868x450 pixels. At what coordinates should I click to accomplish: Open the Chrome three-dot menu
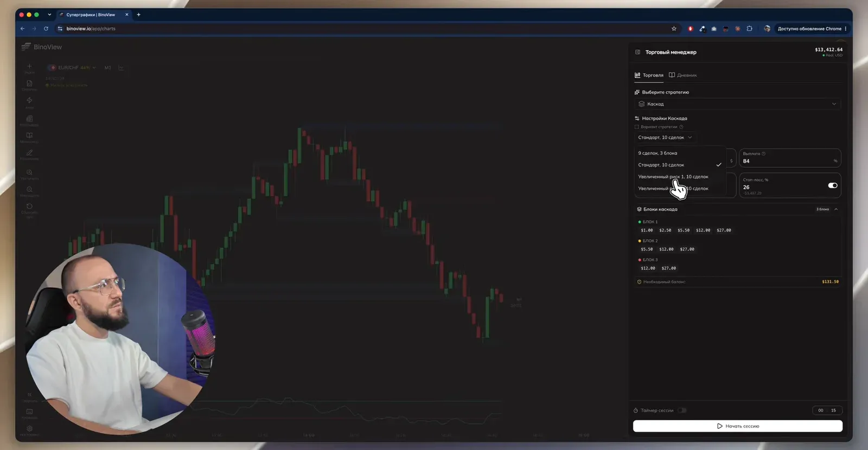[x=845, y=29]
